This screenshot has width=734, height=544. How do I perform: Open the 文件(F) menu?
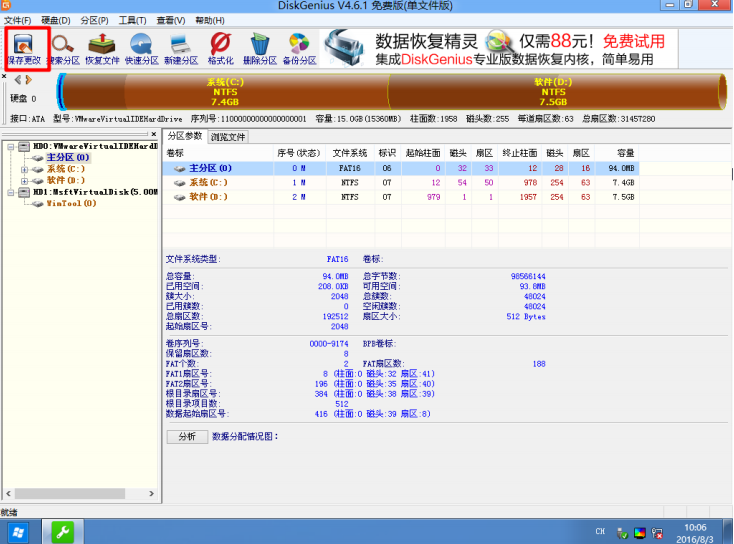click(x=17, y=21)
